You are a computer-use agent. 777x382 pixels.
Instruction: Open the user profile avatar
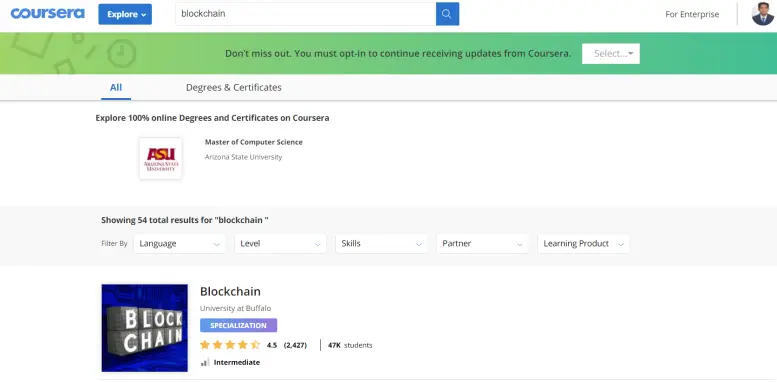coord(762,14)
